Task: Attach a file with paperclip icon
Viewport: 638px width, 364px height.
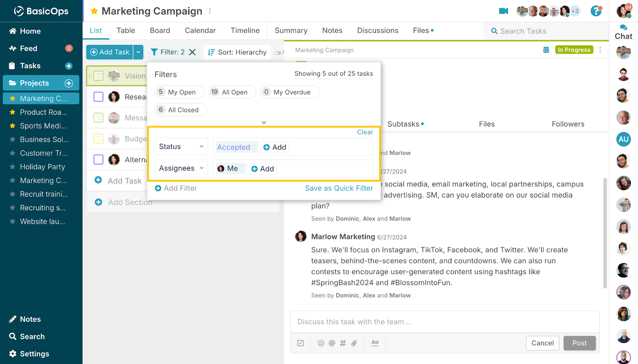Action: [x=354, y=343]
